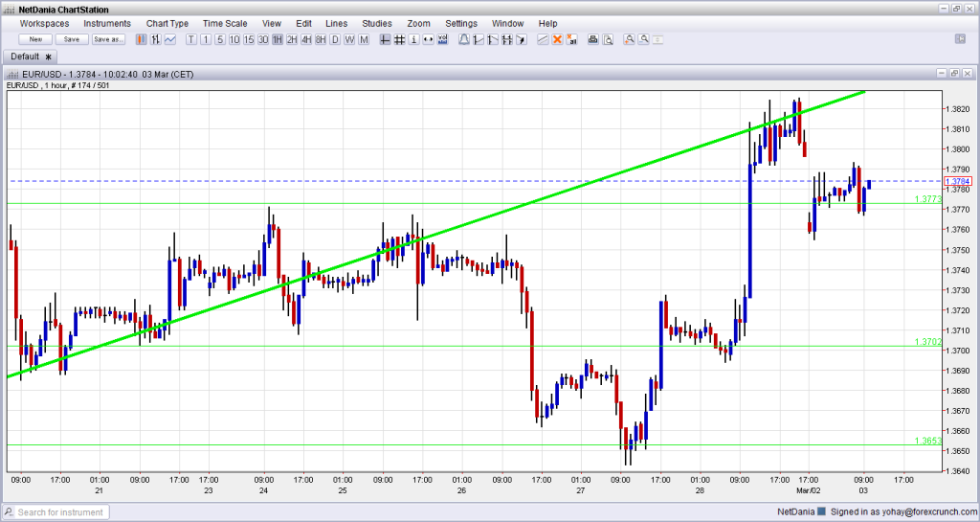Open the Workspaces menu
The height and width of the screenshot is (522, 980).
tap(44, 23)
